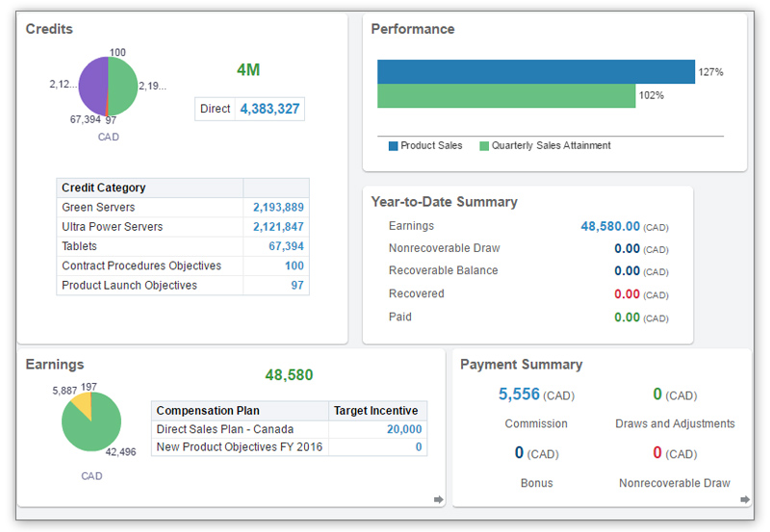Click the Commission amount 5,556 in Payment Summary

click(519, 394)
